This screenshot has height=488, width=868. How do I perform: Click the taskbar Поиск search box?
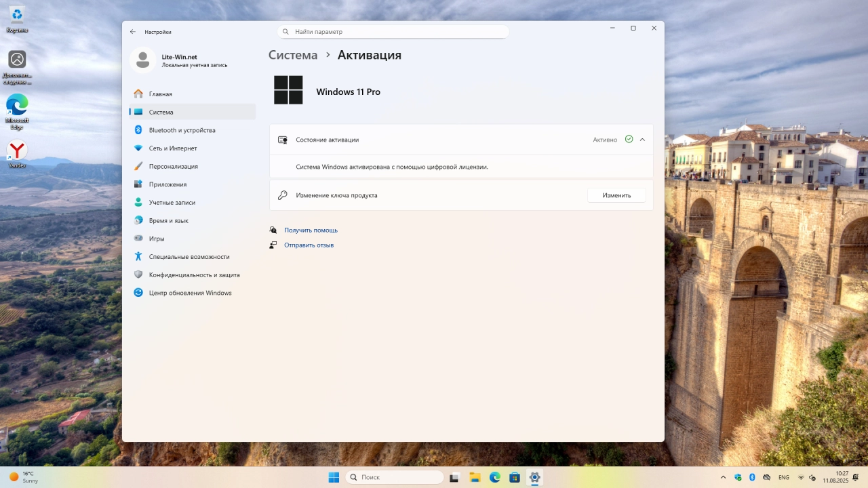pyautogui.click(x=395, y=477)
